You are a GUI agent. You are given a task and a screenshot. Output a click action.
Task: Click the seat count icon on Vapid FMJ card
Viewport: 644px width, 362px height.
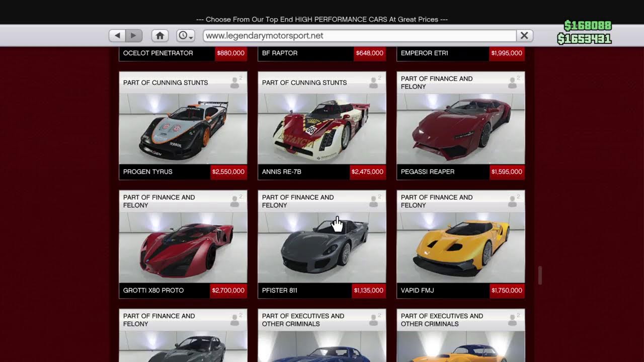click(x=513, y=201)
